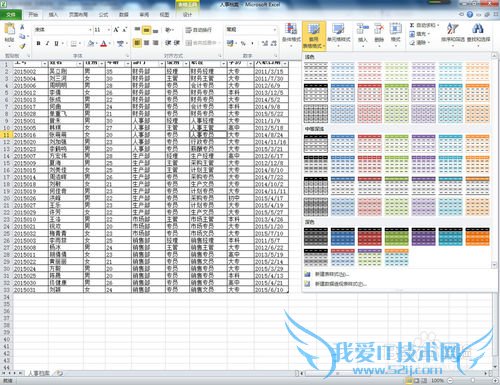Switch to the 设计 Design tab
This screenshot has height=385, width=500.
(187, 15)
